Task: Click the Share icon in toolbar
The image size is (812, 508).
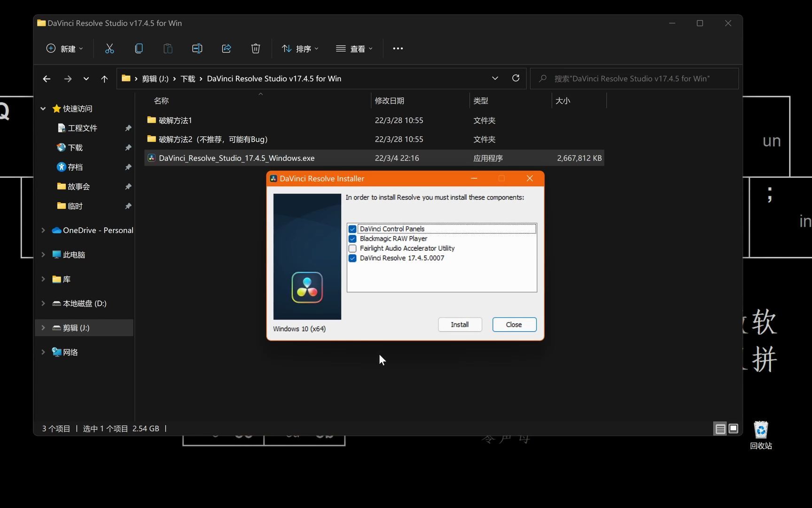Action: (x=226, y=48)
